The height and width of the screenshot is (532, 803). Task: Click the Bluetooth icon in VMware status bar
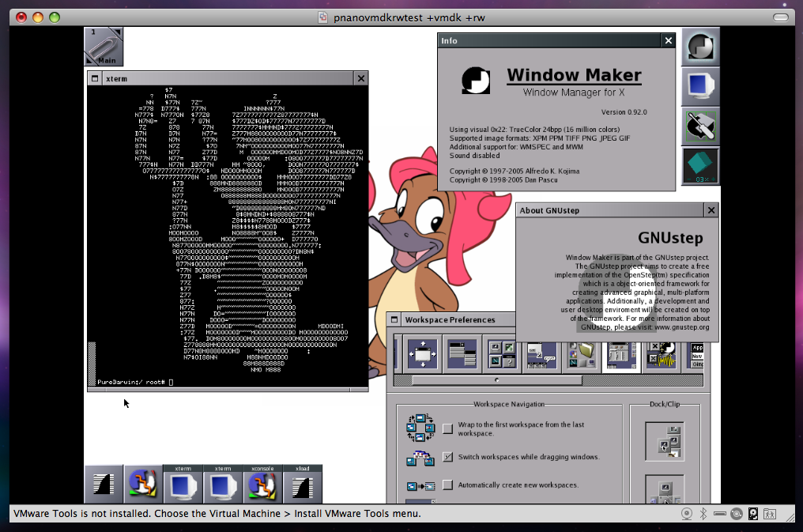(703, 514)
